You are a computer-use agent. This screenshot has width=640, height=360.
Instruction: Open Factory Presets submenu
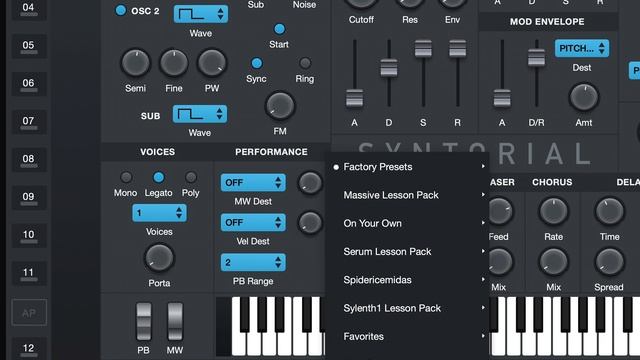point(407,167)
